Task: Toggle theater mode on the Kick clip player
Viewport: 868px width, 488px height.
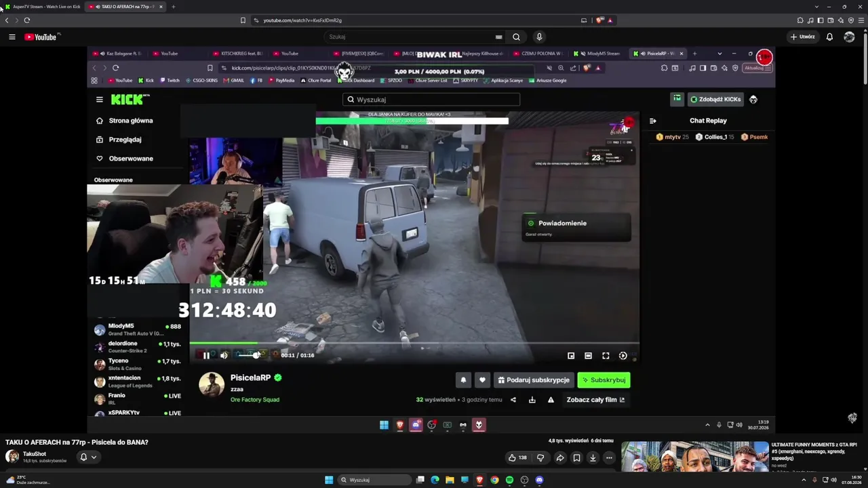Action: tap(588, 355)
